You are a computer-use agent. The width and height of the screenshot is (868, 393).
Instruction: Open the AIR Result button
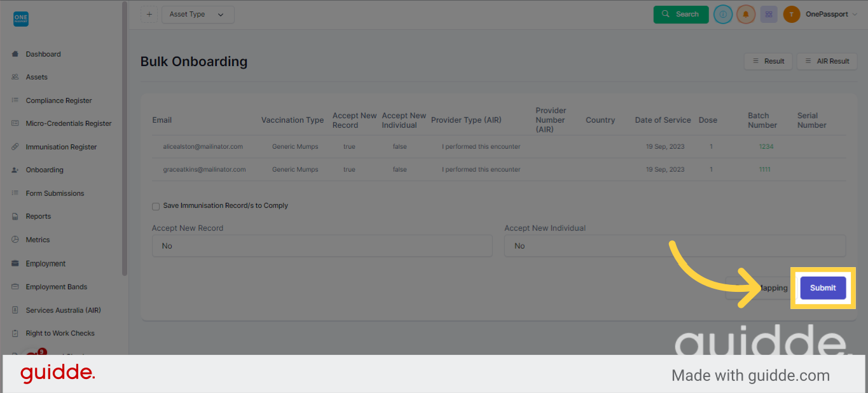coord(827,61)
